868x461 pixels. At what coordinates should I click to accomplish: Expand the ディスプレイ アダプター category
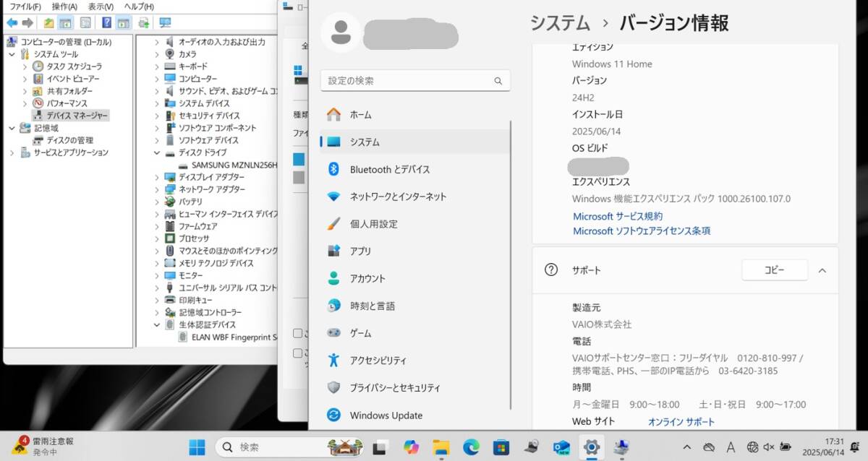[x=157, y=177]
